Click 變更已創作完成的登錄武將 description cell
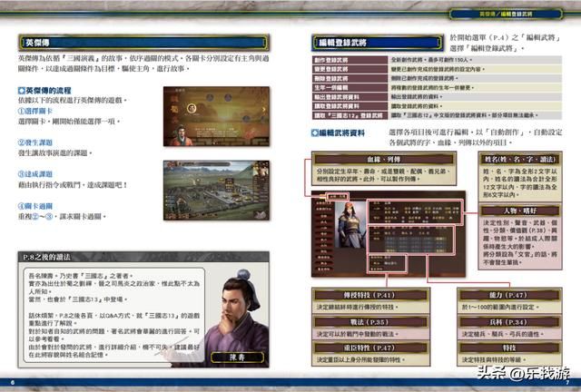This screenshot has width=581, height=392. tap(475, 69)
